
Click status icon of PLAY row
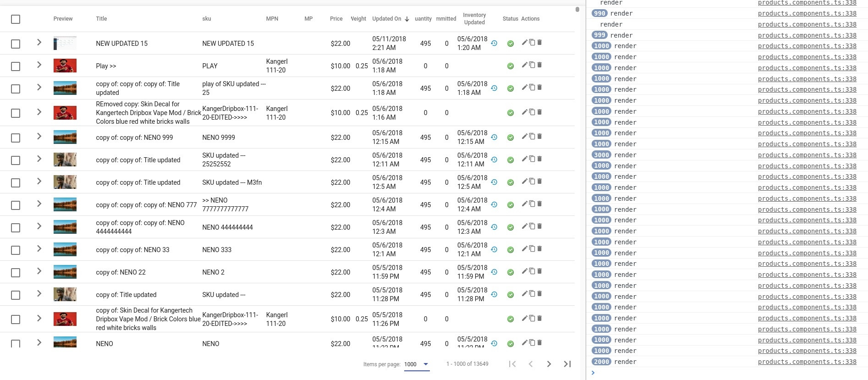[511, 66]
